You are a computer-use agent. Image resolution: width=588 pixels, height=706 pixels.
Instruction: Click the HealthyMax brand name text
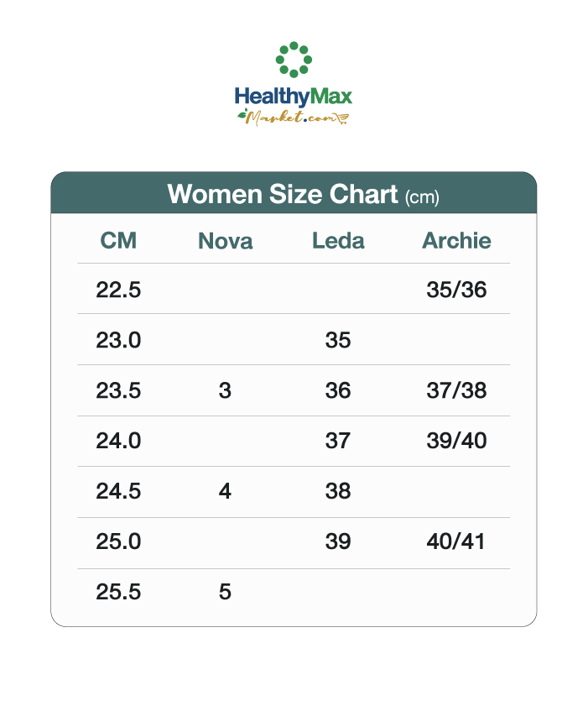click(x=294, y=97)
